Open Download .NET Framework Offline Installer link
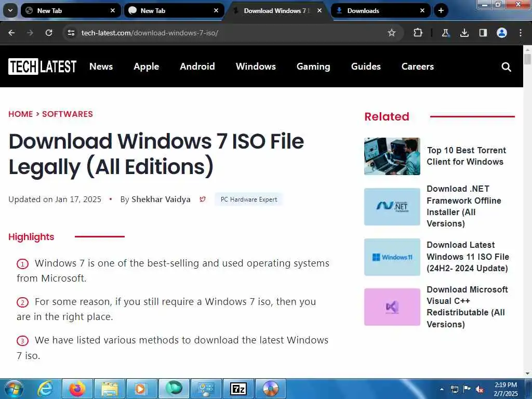Image resolution: width=532 pixels, height=399 pixels. [x=464, y=206]
